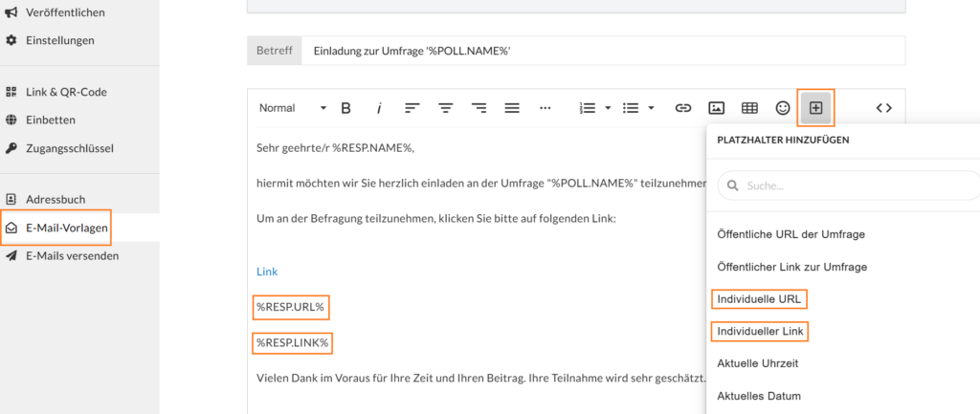Toggle bold formatting in the editor toolbar
This screenshot has width=980, height=414.
(x=346, y=108)
